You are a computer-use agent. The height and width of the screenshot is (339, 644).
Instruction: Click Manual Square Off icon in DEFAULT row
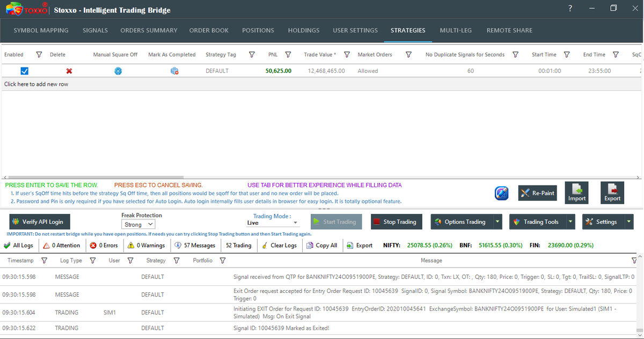(118, 71)
